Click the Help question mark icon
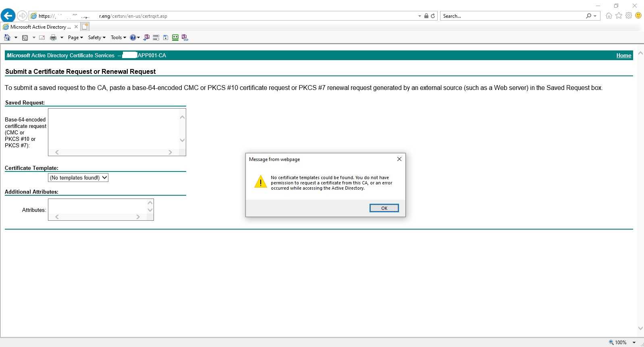This screenshot has height=347, width=644. pyautogui.click(x=133, y=38)
